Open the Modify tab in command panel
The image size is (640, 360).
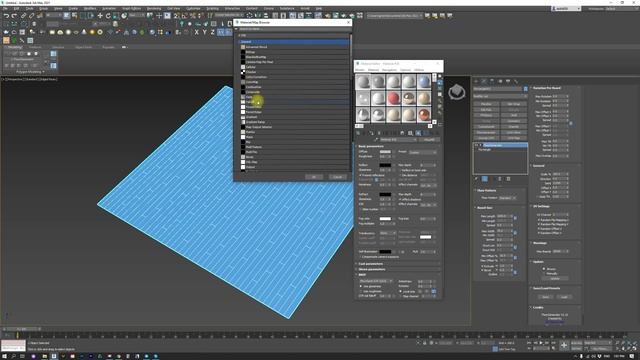tap(484, 81)
